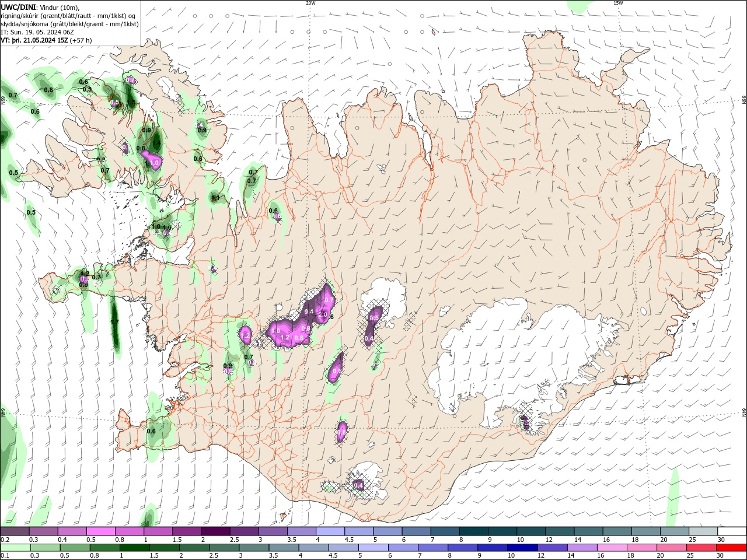Click the '3.5' label on the snow scale
Image resolution: width=747 pixels, height=560 pixels.
click(x=292, y=540)
